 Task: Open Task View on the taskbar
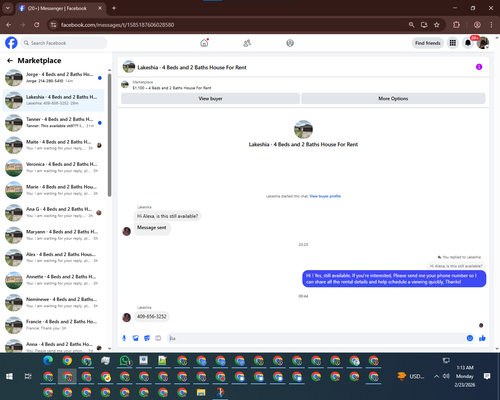pyautogui.click(x=28, y=376)
